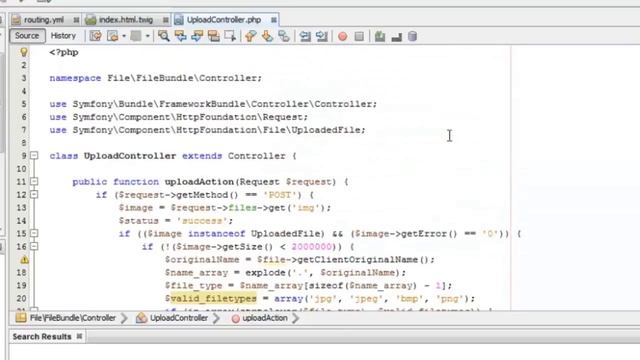Click the File\FileBundle\Controller breadcrumb
This screenshot has width=640, height=360.
(73, 318)
